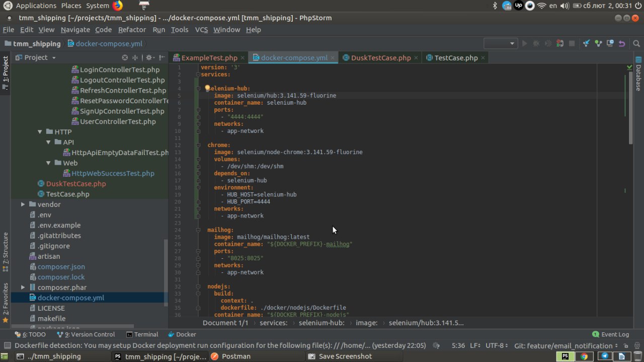Click the purple Revert arrow icon
This screenshot has width=644, height=362.
(622, 44)
